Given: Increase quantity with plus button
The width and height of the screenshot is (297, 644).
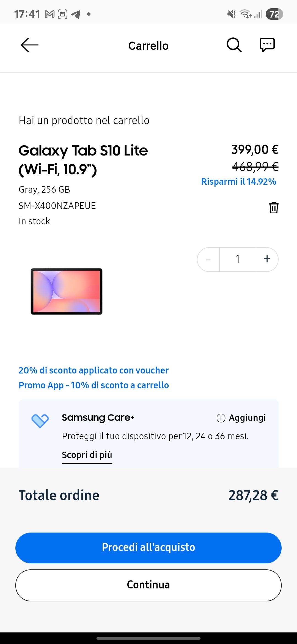Looking at the screenshot, I should click(267, 259).
